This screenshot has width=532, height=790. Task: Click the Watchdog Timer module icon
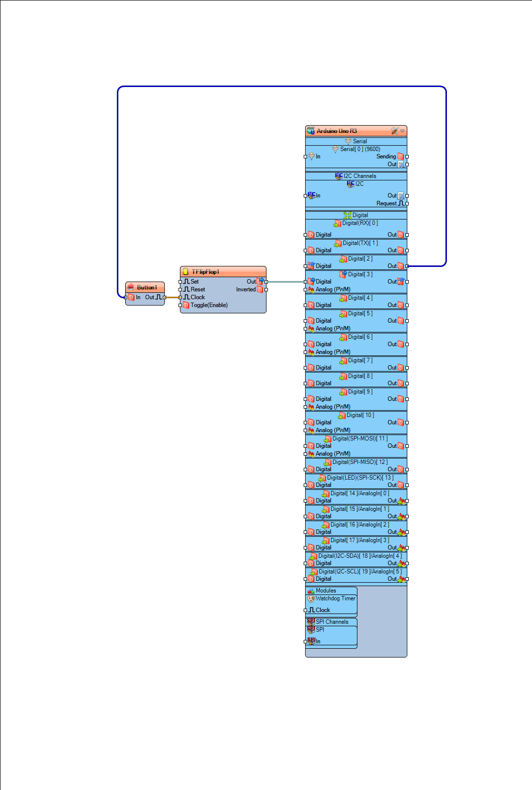coord(310,598)
